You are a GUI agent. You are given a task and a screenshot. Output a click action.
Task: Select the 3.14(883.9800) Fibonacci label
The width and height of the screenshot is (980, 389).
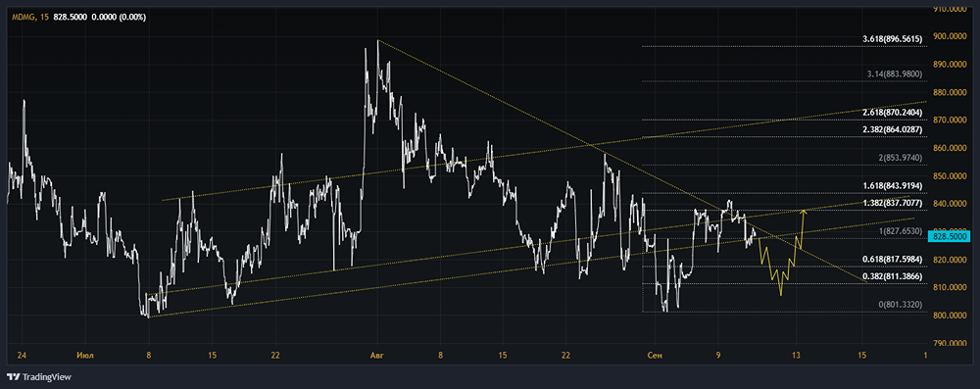895,73
